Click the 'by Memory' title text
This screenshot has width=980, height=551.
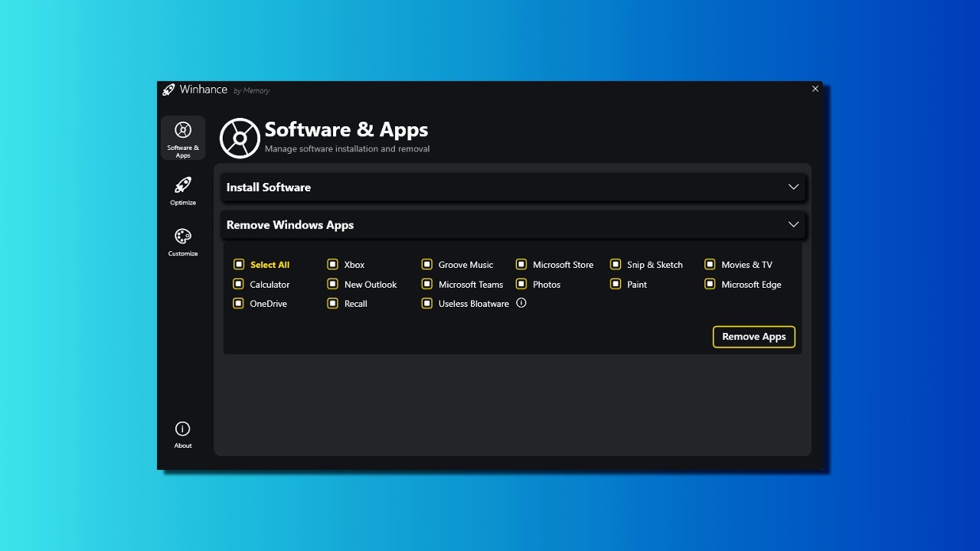tap(251, 90)
